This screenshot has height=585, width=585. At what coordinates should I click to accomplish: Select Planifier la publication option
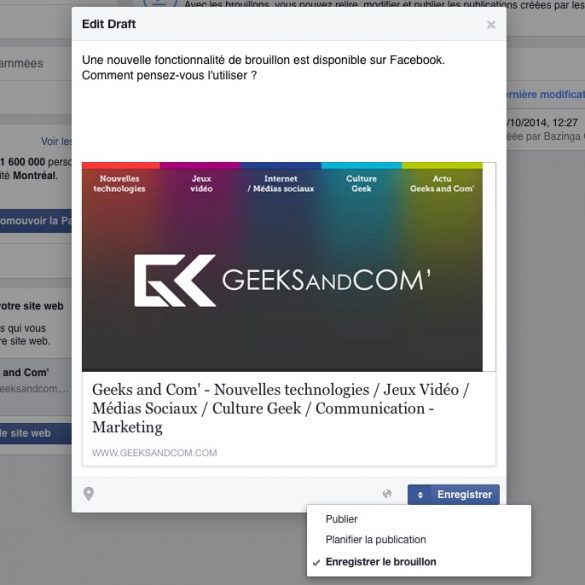point(376,539)
